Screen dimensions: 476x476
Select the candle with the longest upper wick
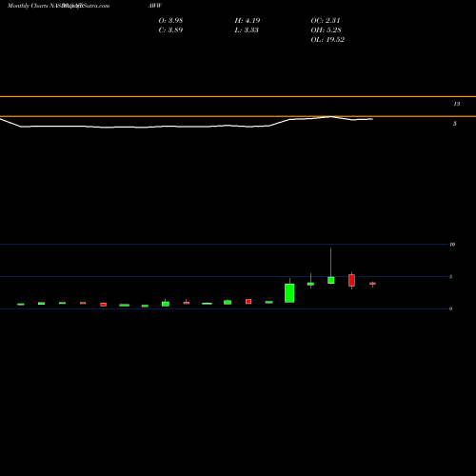point(331,280)
